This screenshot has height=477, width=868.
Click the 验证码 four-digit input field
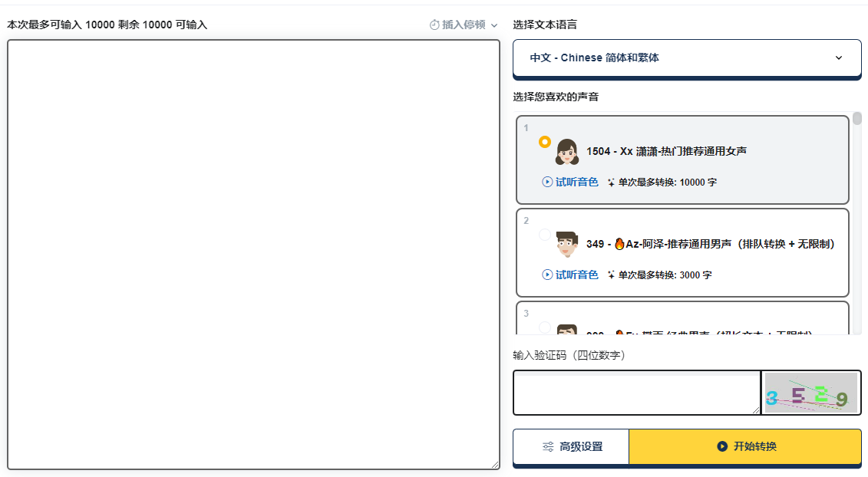(635, 392)
